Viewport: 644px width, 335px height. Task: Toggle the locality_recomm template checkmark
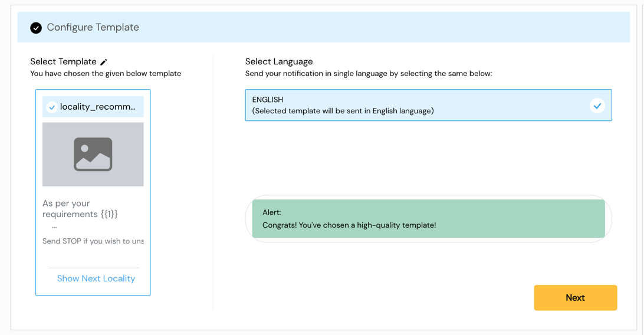tap(52, 107)
